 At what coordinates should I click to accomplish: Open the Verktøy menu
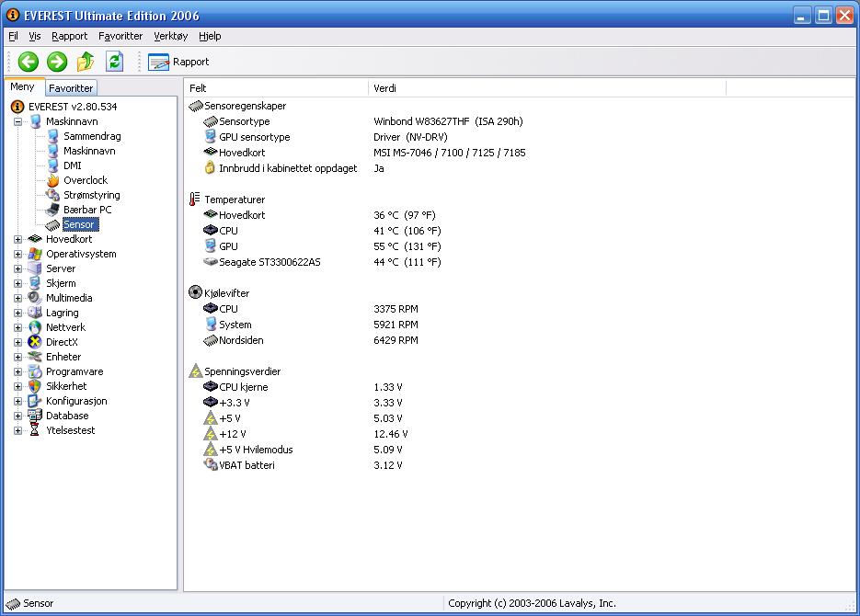click(x=170, y=36)
